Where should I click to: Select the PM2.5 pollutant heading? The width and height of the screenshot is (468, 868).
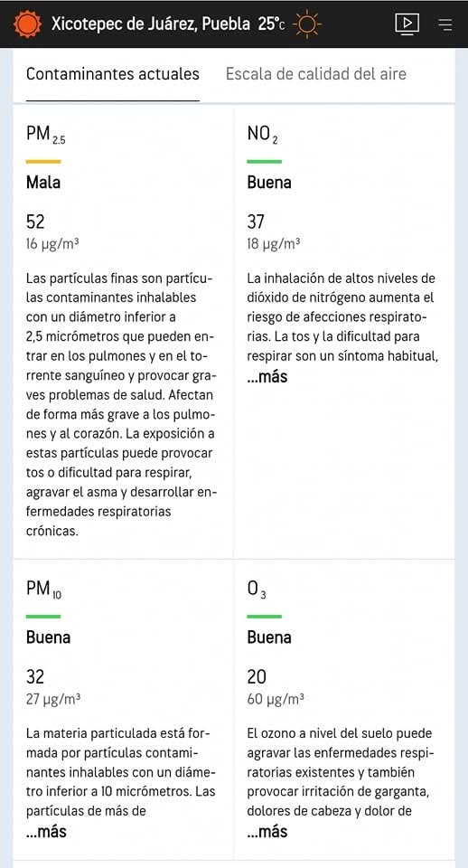click(46, 135)
